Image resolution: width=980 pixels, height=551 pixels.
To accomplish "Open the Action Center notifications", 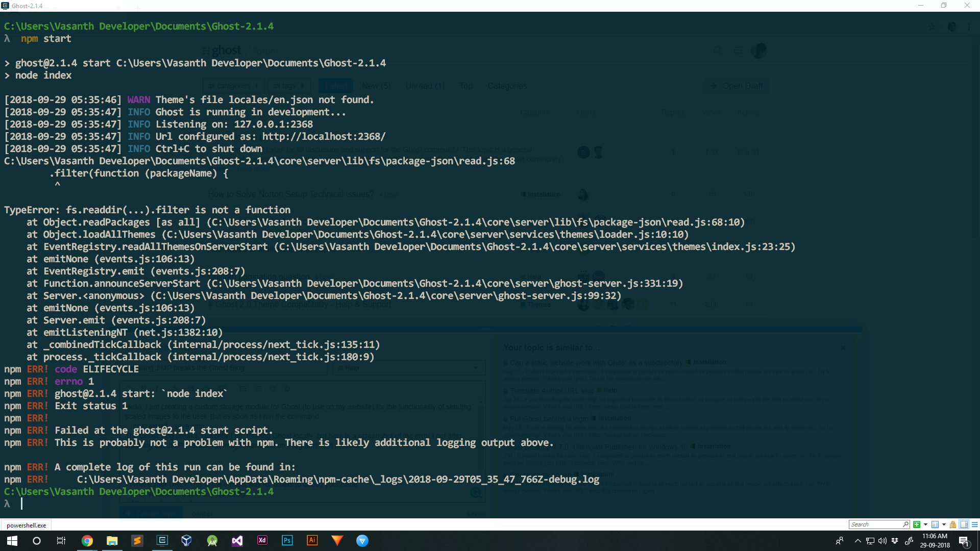I will point(964,541).
